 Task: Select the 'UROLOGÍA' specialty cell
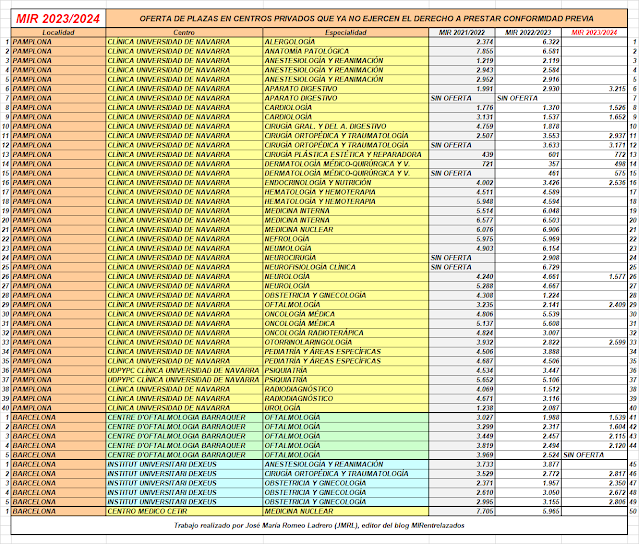click(346, 408)
